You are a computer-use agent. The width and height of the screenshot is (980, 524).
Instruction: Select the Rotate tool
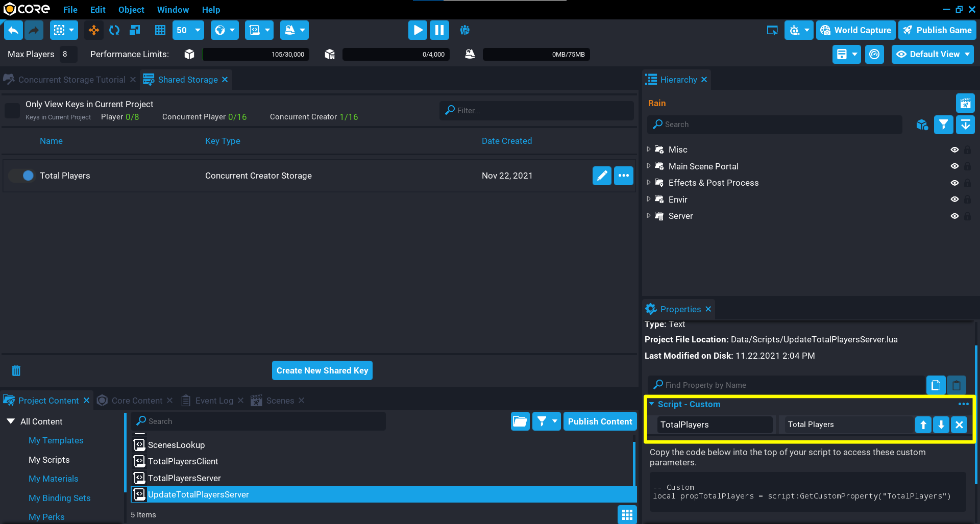pos(114,30)
